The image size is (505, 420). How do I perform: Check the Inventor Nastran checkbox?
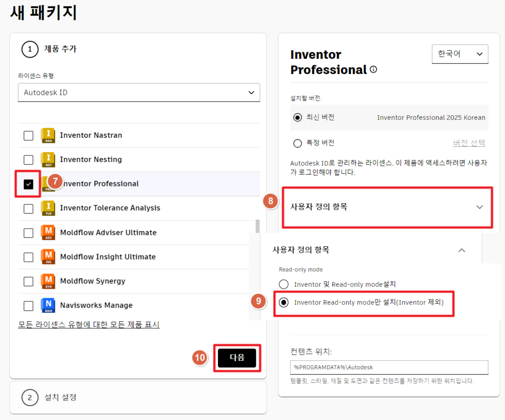28,136
